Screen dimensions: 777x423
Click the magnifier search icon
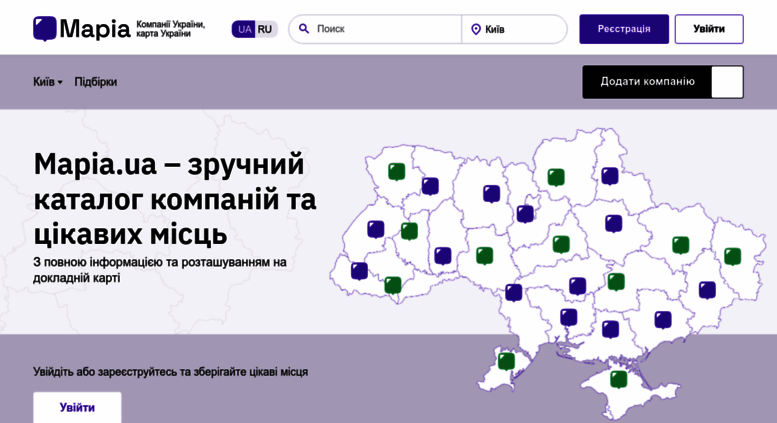pos(304,29)
